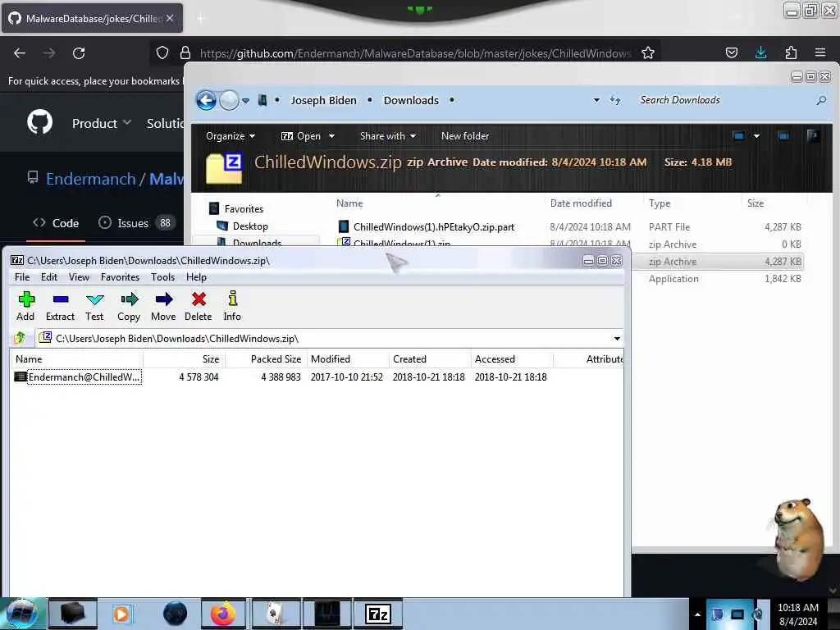Open the Share with dropdown
The width and height of the screenshot is (840, 630).
coord(388,136)
